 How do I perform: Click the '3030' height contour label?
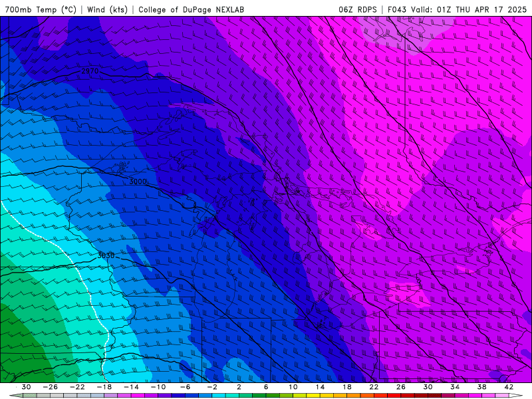(x=106, y=255)
